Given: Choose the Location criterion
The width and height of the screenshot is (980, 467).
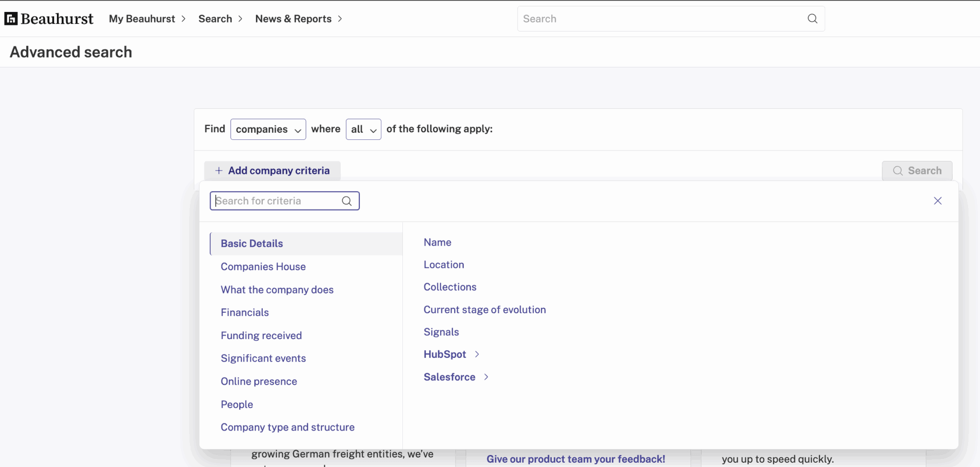Looking at the screenshot, I should click(444, 265).
